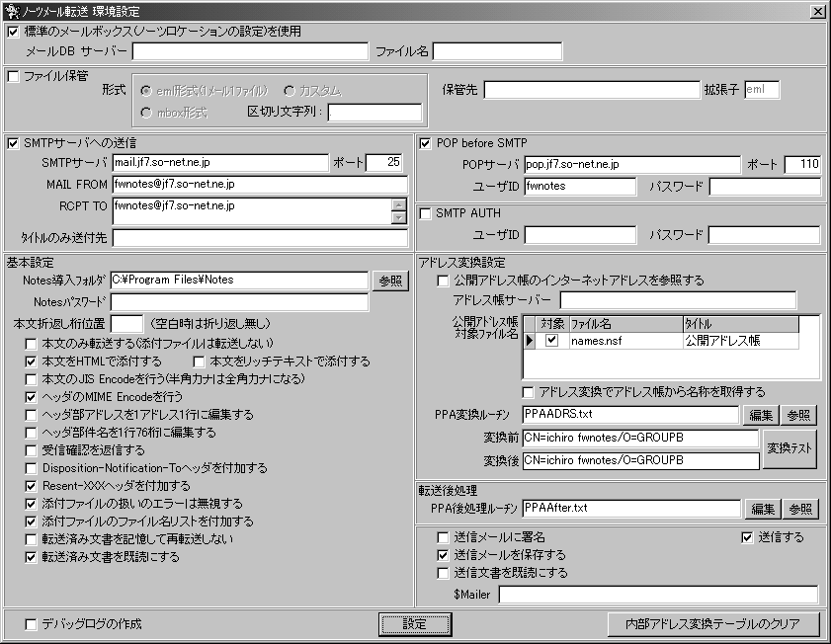This screenshot has height=644, width=831.
Task: Click the row selector arrow beside names.nsf
Action: tap(530, 341)
